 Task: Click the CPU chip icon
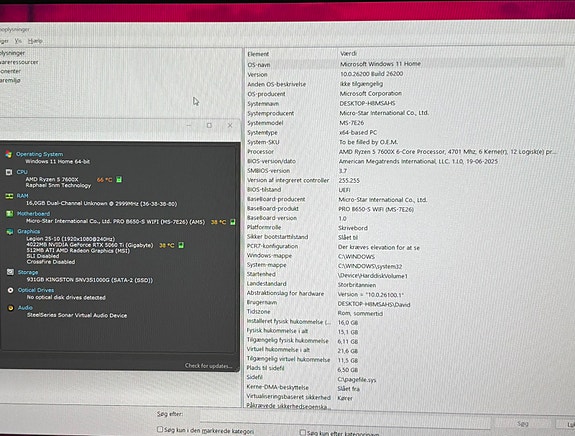click(9, 172)
